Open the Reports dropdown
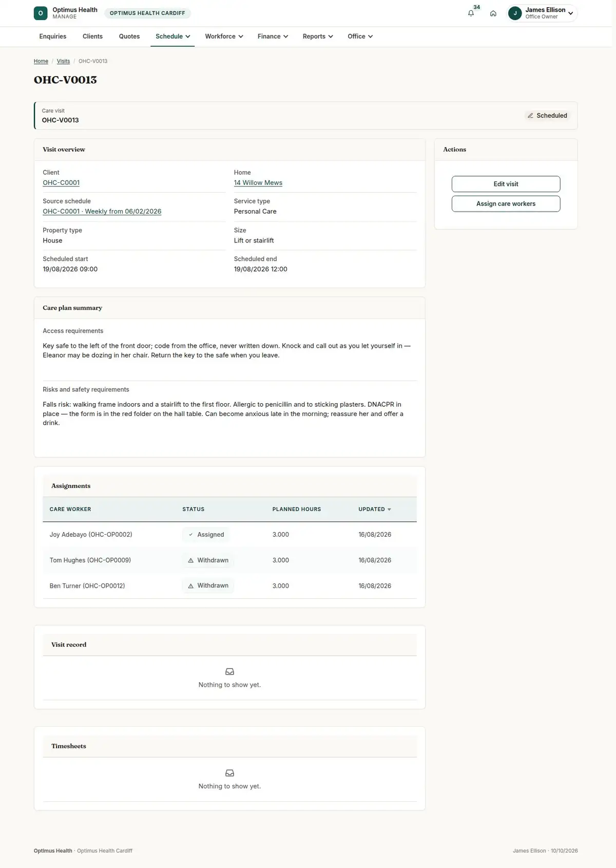The height and width of the screenshot is (868, 616). [x=318, y=36]
